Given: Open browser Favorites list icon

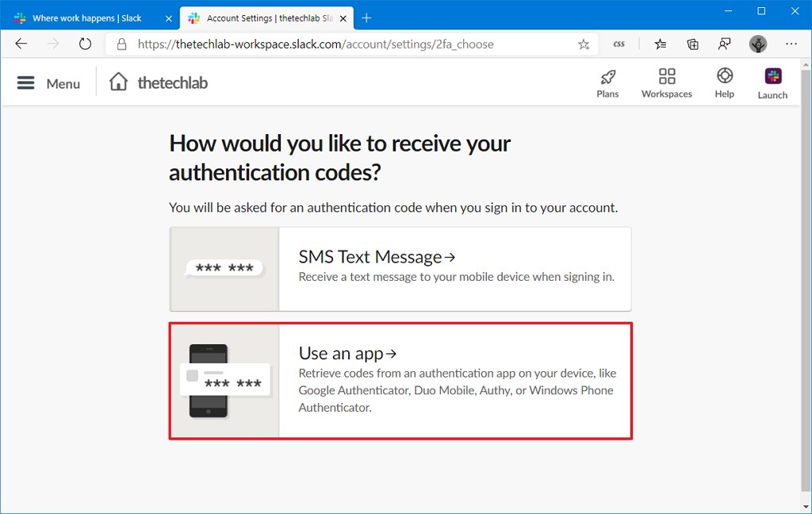Looking at the screenshot, I should [x=661, y=44].
